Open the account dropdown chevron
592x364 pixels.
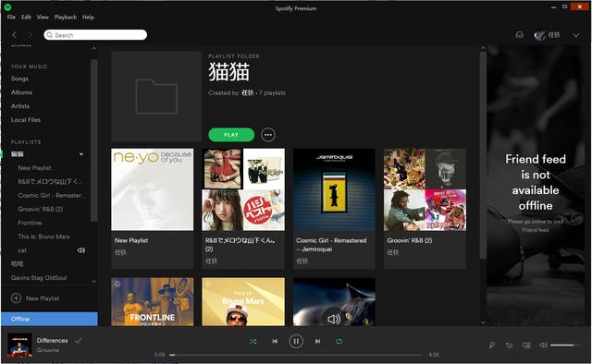(575, 35)
